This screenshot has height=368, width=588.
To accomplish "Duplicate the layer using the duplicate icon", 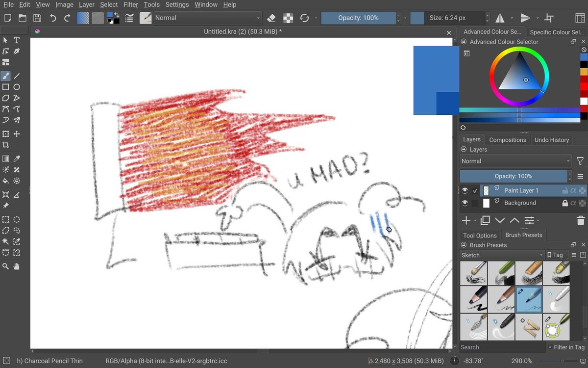I will (x=485, y=221).
